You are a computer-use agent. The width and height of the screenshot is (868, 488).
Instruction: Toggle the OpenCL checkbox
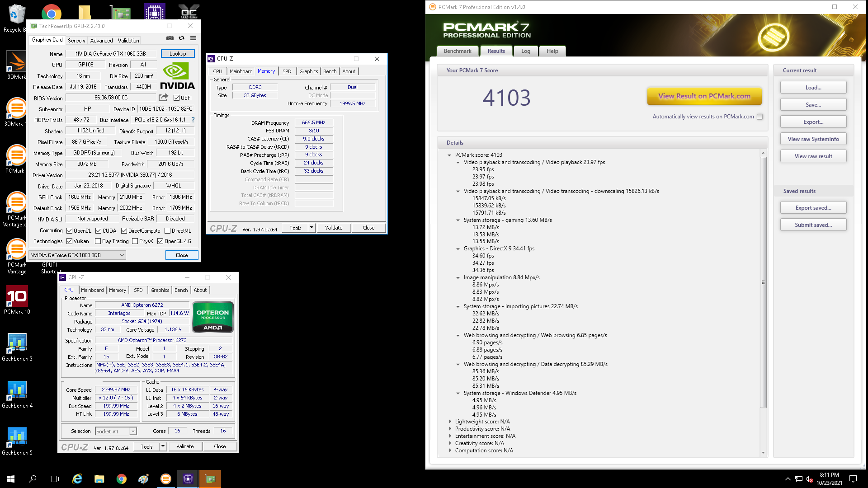click(x=70, y=231)
